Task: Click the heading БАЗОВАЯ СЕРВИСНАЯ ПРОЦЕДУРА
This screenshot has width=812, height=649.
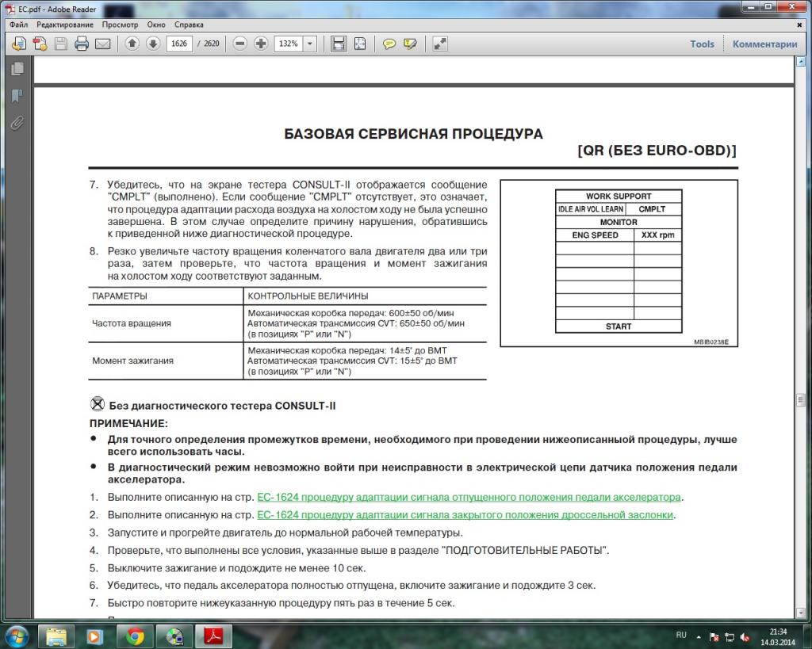Action: click(x=413, y=134)
